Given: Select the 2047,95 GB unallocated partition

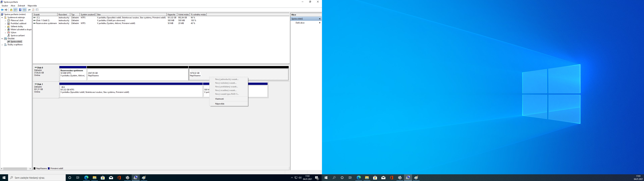Looking at the screenshot, I should [x=138, y=74].
